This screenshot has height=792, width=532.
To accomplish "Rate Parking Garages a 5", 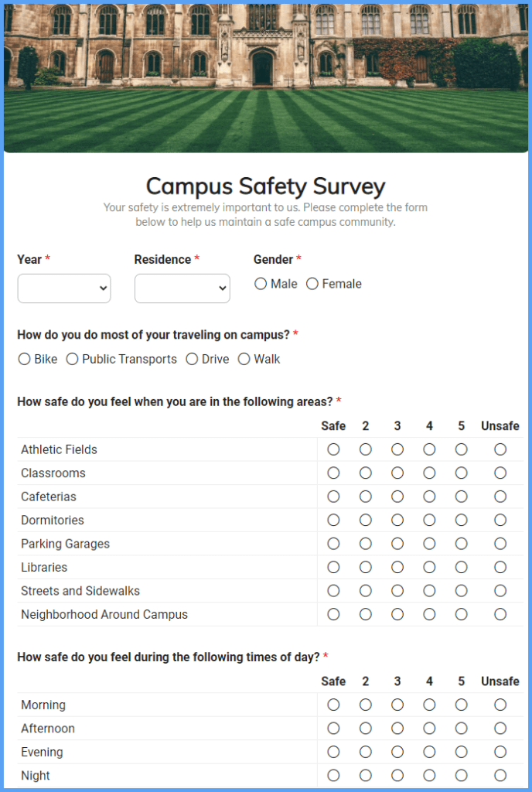I will tap(461, 544).
